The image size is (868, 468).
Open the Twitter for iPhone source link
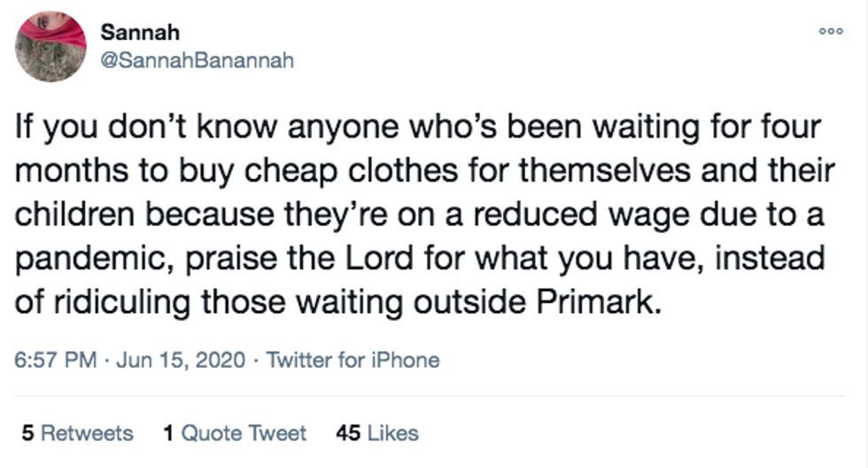pyautogui.click(x=353, y=360)
